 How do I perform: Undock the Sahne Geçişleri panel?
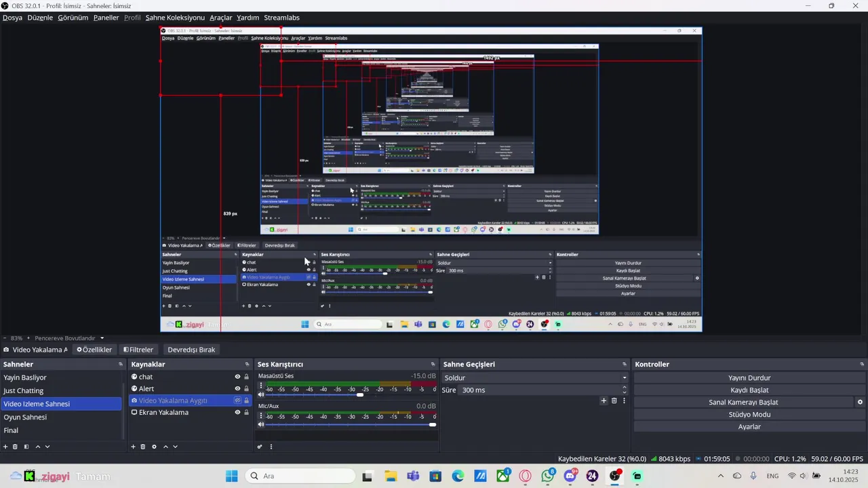(x=625, y=365)
